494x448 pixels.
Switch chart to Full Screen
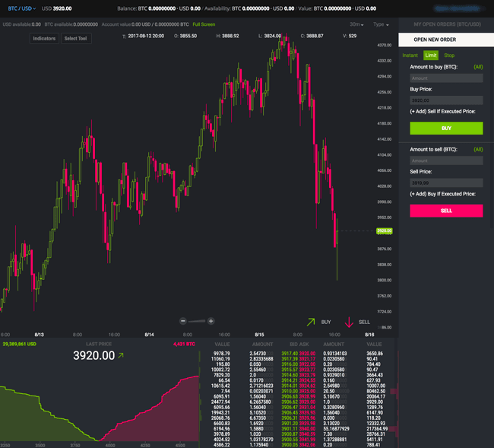pos(204,24)
